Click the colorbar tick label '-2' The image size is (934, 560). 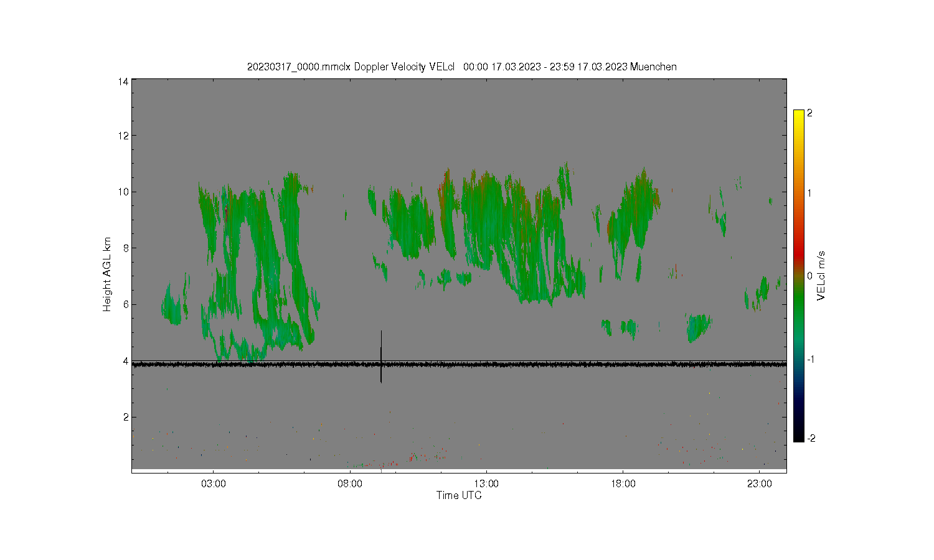point(811,438)
